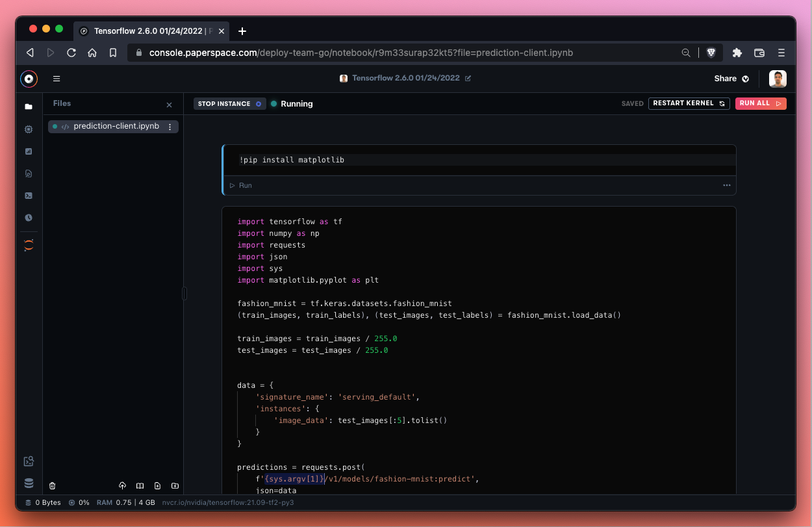The height and width of the screenshot is (527, 812).
Task: Click the fashion_mnist.load_data() line
Action: 429,315
